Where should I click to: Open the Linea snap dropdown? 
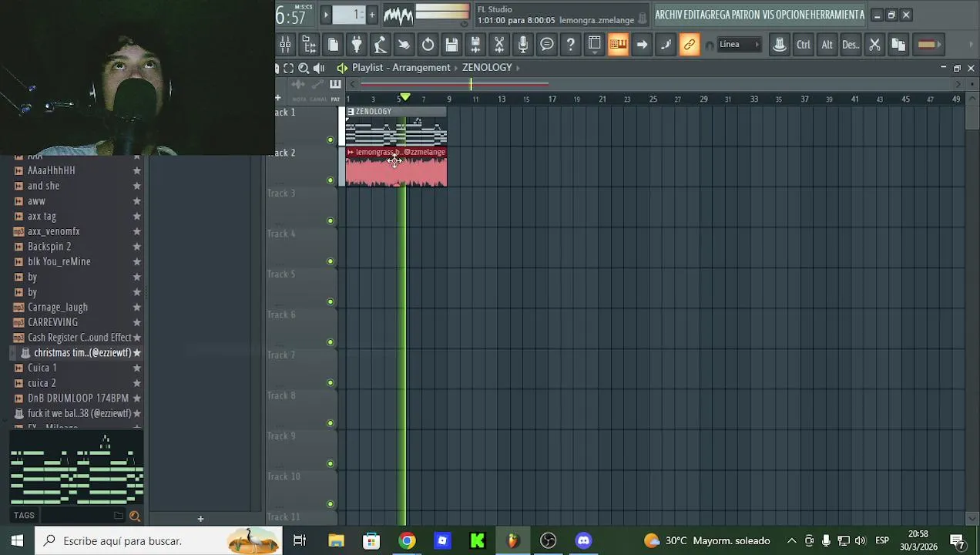coord(739,45)
